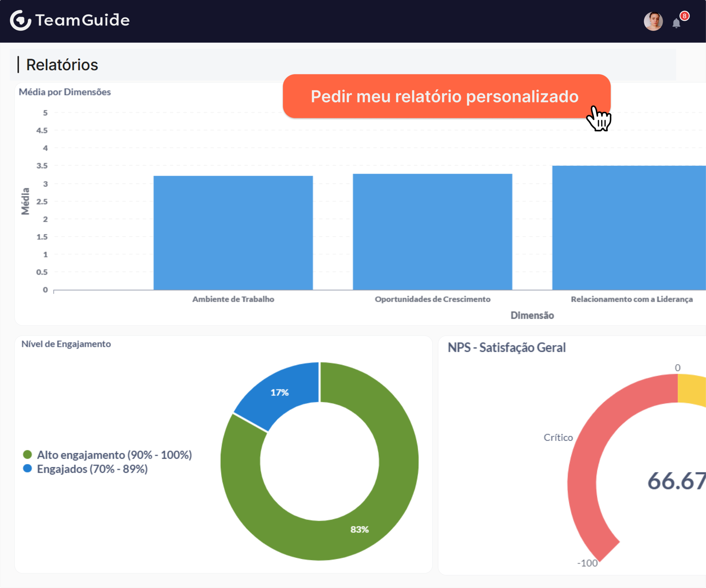This screenshot has height=588, width=706.
Task: Toggle Alto engajamento legend green dot
Action: (27, 455)
